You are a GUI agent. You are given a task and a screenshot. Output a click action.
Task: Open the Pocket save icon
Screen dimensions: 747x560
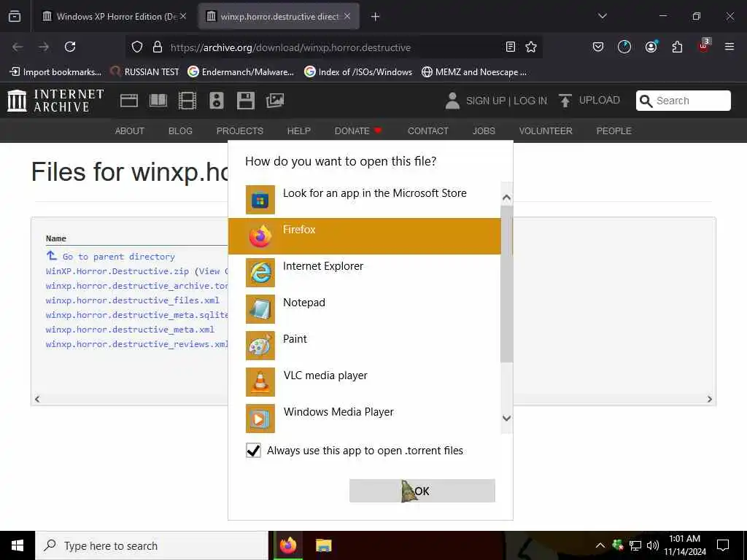[x=598, y=47]
